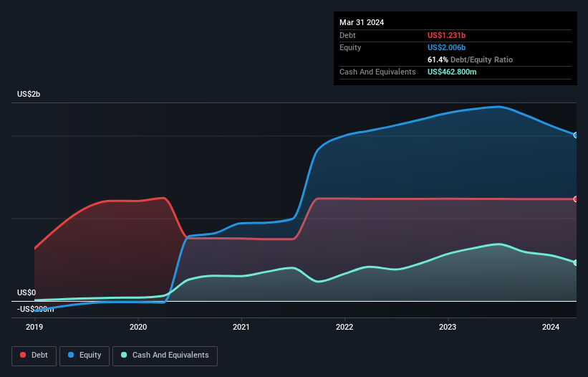588x377 pixels.
Task: Click the US$462.800m cash value
Action: click(x=452, y=72)
